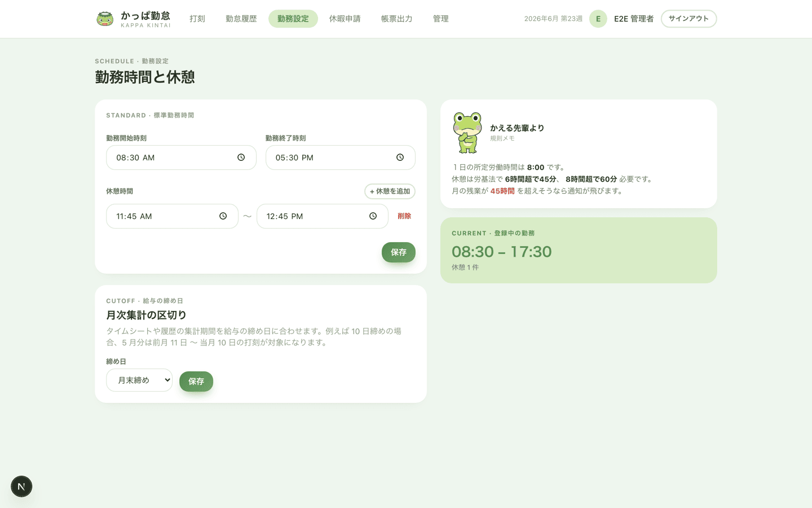Click the 6時間超で45分 bold text
This screenshot has height=508, width=812.
pos(531,179)
